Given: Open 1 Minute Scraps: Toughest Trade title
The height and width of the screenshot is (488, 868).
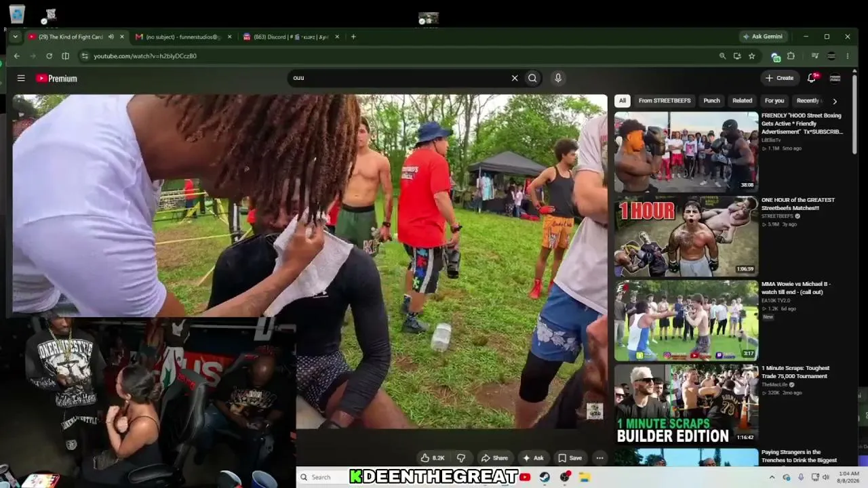Looking at the screenshot, I should tap(795, 372).
